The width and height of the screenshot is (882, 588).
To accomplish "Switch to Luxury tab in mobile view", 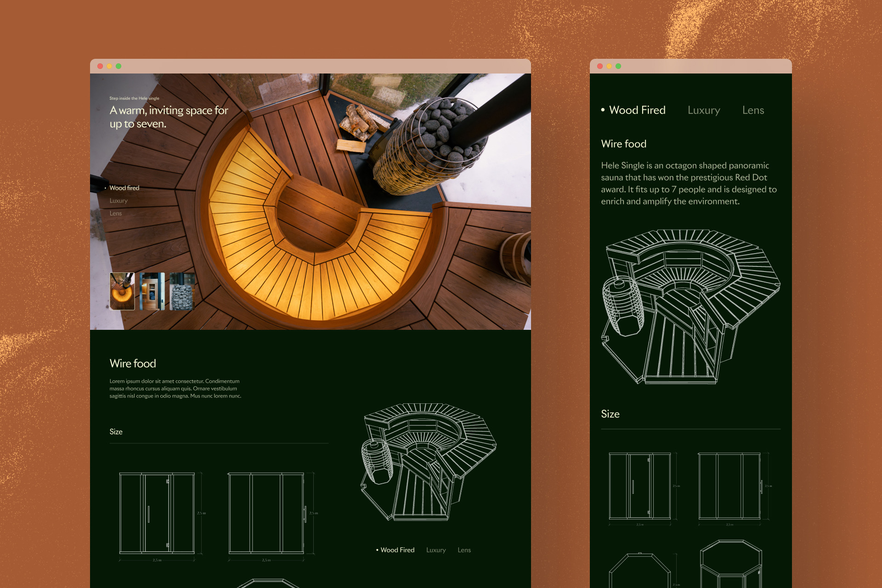I will click(x=704, y=110).
